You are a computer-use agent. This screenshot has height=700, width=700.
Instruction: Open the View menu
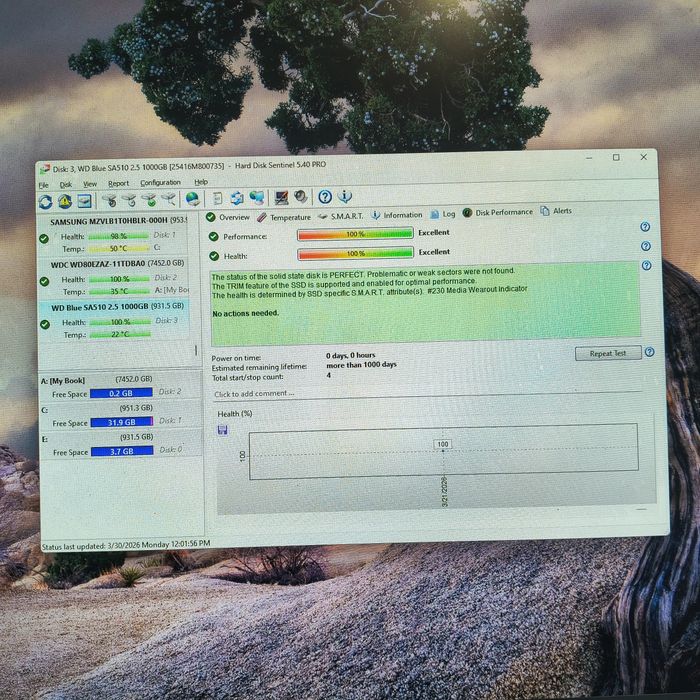pyautogui.click(x=90, y=184)
